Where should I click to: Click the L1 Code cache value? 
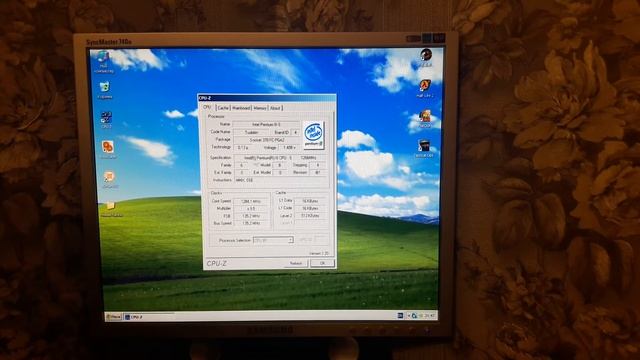coord(310,208)
